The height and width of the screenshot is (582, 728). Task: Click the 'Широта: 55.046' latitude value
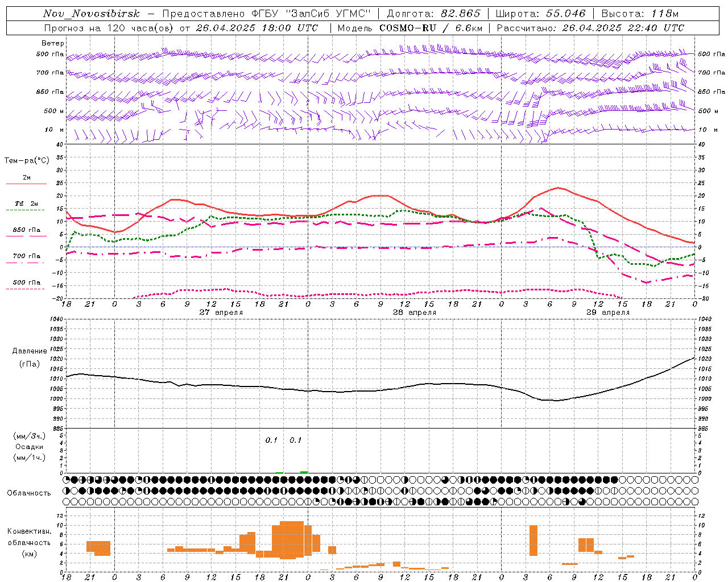point(540,14)
